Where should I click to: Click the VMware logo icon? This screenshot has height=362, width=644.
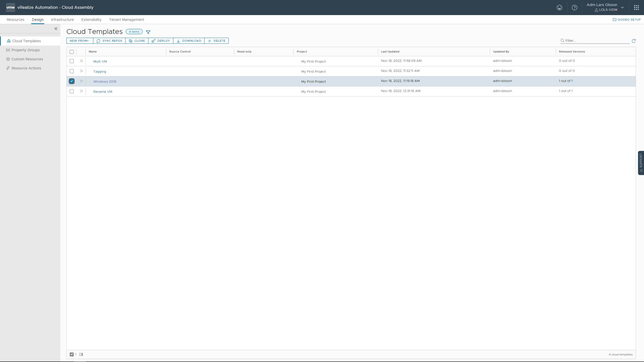pyautogui.click(x=10, y=8)
